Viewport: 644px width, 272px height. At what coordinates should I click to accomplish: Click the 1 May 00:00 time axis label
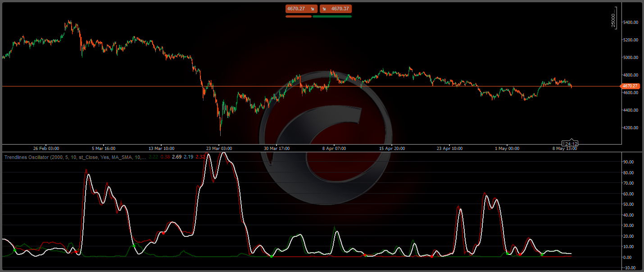point(507,148)
